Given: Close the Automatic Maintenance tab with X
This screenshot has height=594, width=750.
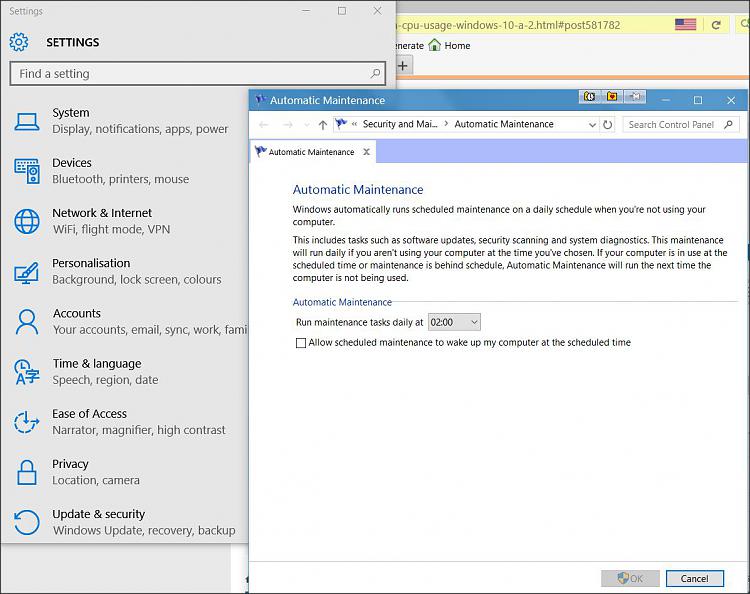Looking at the screenshot, I should 366,152.
